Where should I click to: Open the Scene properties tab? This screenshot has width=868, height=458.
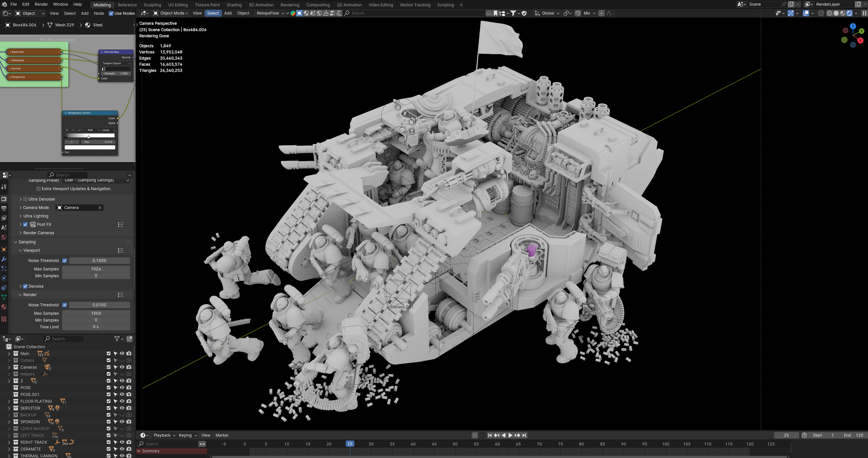4,228
